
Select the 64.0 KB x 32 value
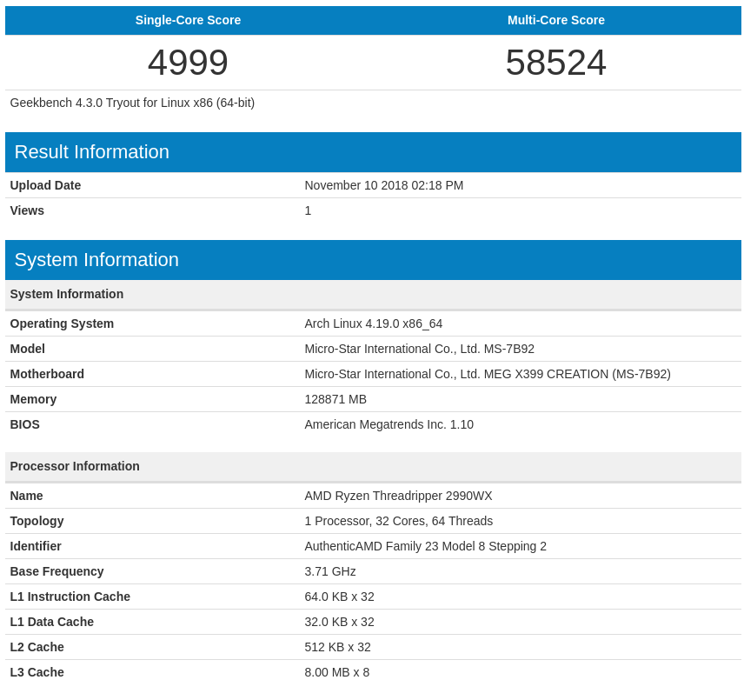(339, 596)
